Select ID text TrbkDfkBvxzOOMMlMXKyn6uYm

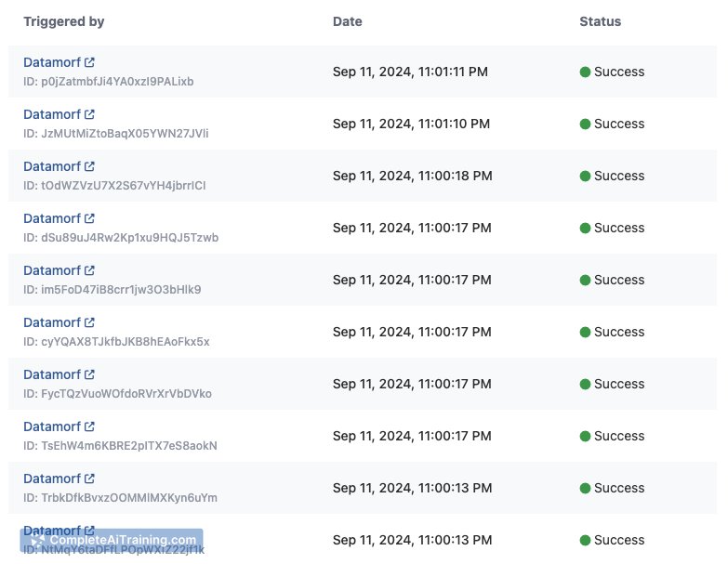(129, 497)
